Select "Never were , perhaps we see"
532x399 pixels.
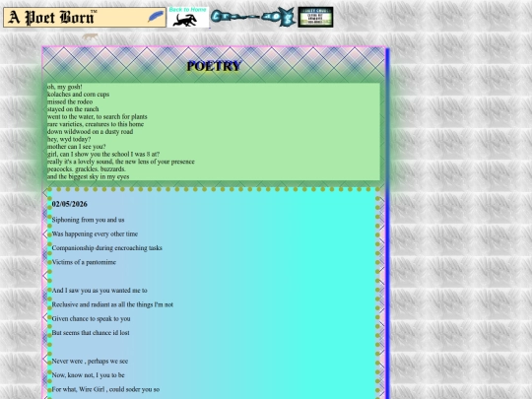coord(90,362)
